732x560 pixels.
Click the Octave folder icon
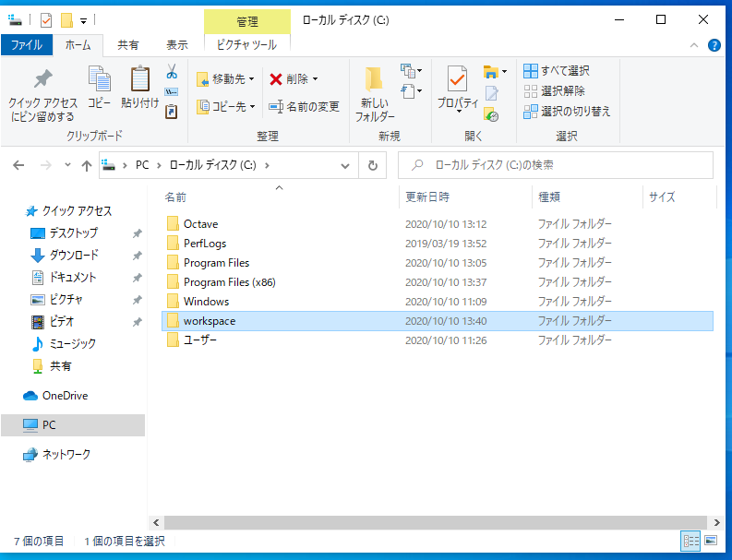(x=173, y=223)
